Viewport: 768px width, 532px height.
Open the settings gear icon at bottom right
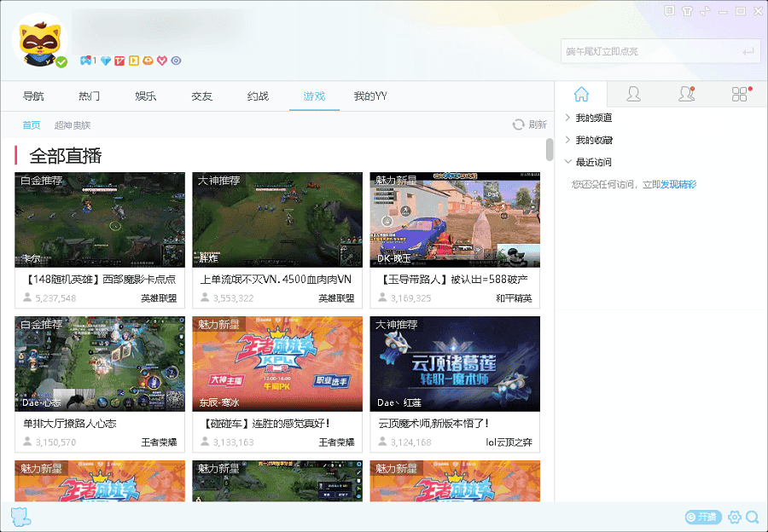coord(734,517)
